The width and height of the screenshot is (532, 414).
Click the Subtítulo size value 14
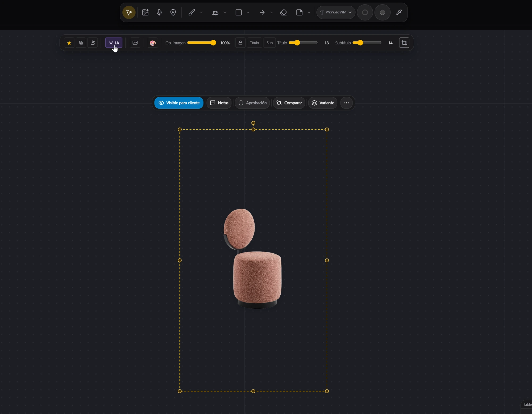pyautogui.click(x=390, y=43)
